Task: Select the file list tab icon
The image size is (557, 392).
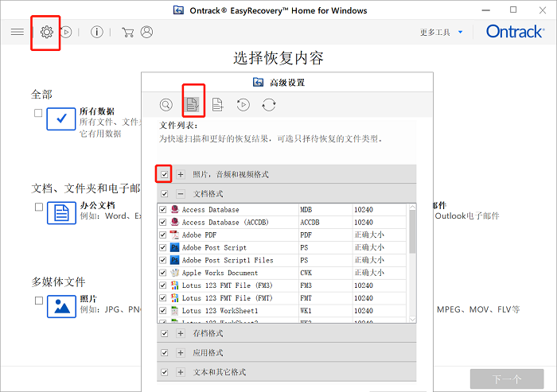Action: click(192, 104)
